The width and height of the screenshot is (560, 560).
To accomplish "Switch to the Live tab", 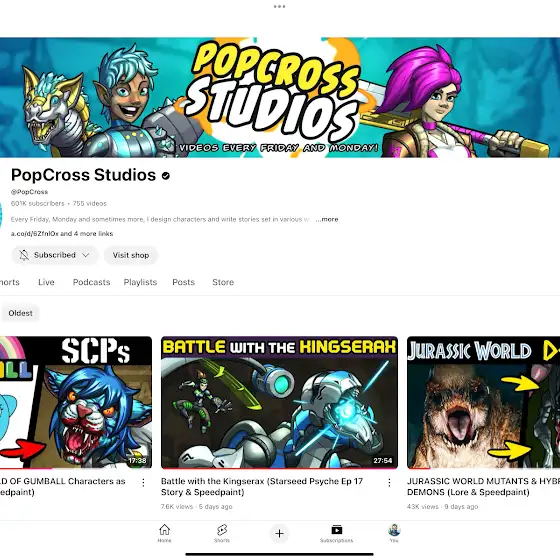I will [46, 282].
